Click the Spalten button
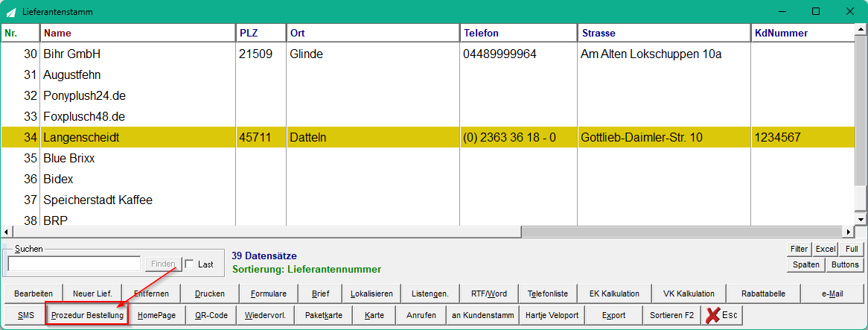This screenshot has height=330, width=868. click(x=806, y=264)
